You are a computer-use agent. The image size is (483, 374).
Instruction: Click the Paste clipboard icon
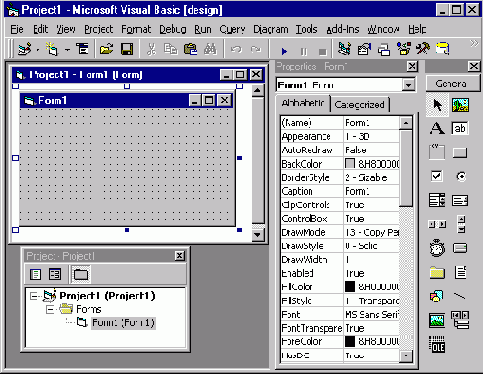190,49
